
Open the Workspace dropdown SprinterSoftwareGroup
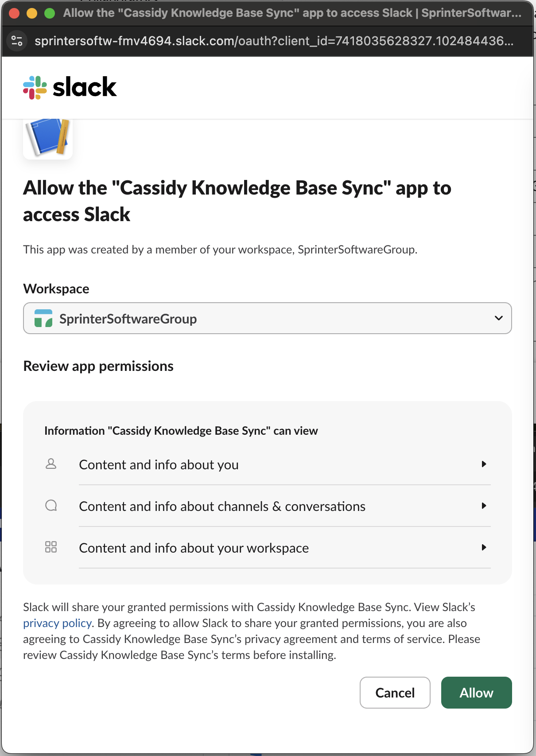(268, 318)
